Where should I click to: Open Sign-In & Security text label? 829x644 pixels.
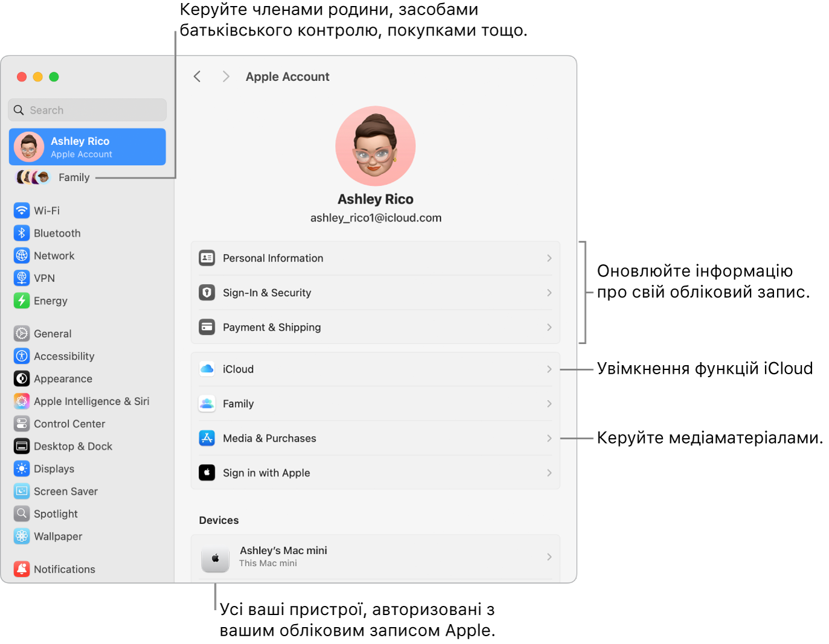pos(267,293)
